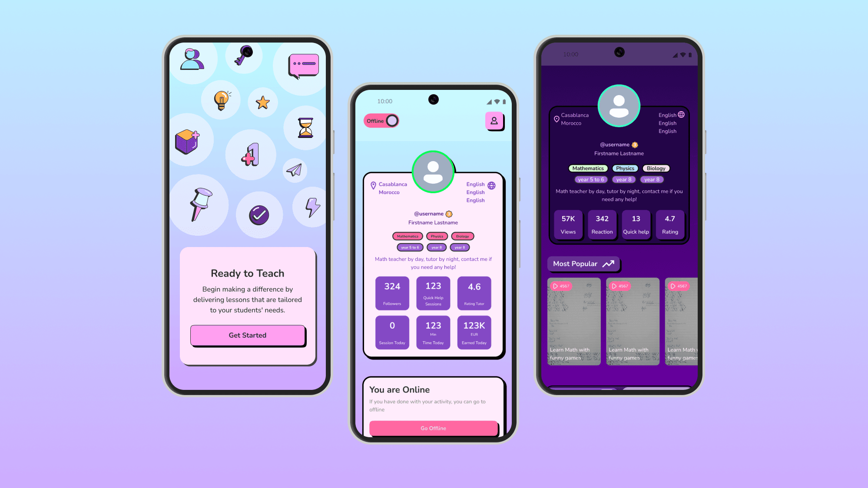Open the Physics subject tag
The image size is (868, 488).
click(x=625, y=168)
